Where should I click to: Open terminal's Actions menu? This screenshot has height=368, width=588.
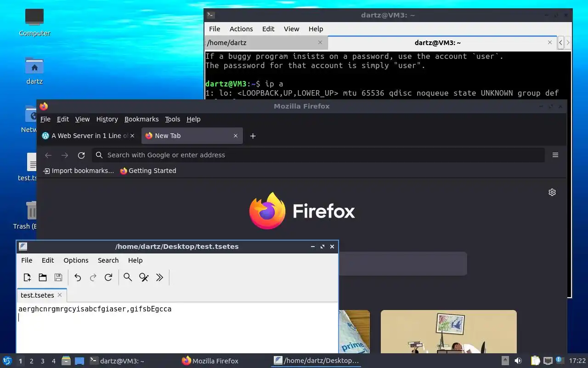241,29
